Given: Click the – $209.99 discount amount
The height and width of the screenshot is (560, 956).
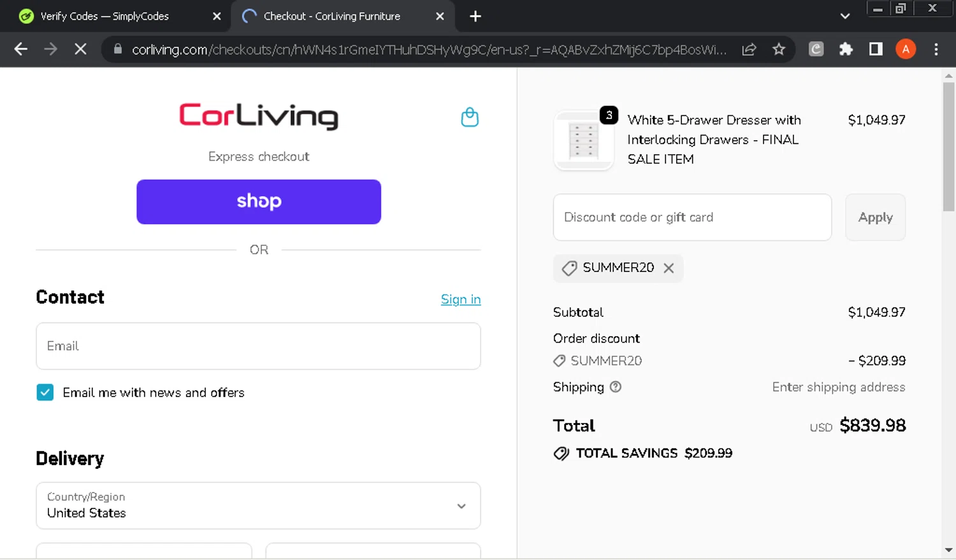Looking at the screenshot, I should click(x=877, y=361).
